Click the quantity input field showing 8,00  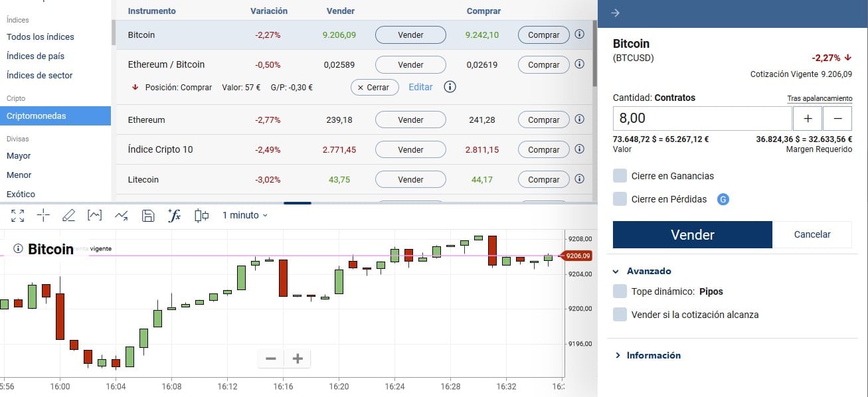coord(703,118)
